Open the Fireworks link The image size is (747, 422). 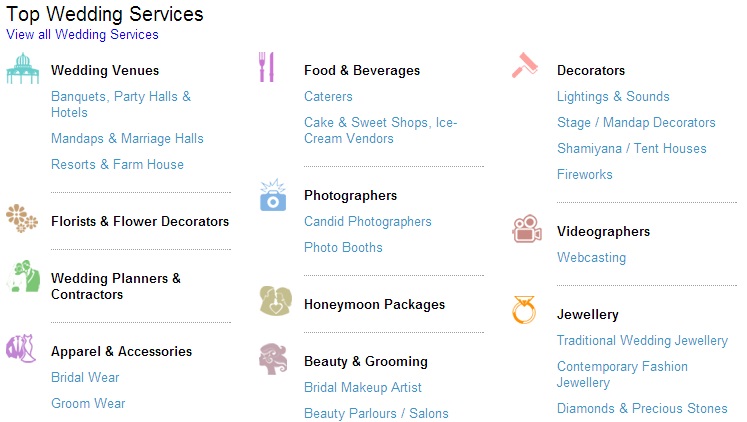point(585,174)
